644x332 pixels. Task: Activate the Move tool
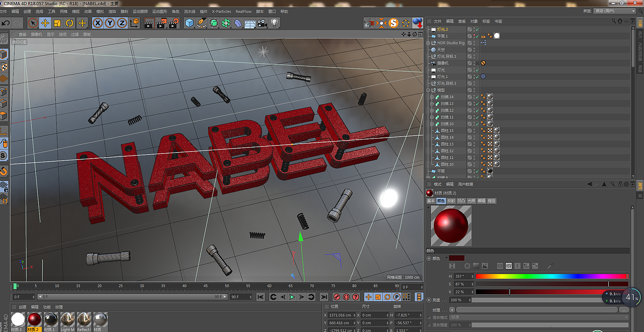coord(45,23)
